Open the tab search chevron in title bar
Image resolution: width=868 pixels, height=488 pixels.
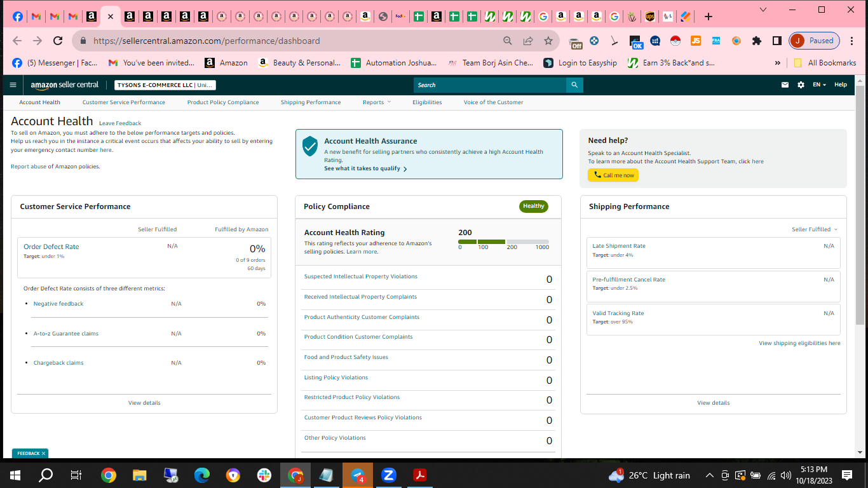(763, 10)
